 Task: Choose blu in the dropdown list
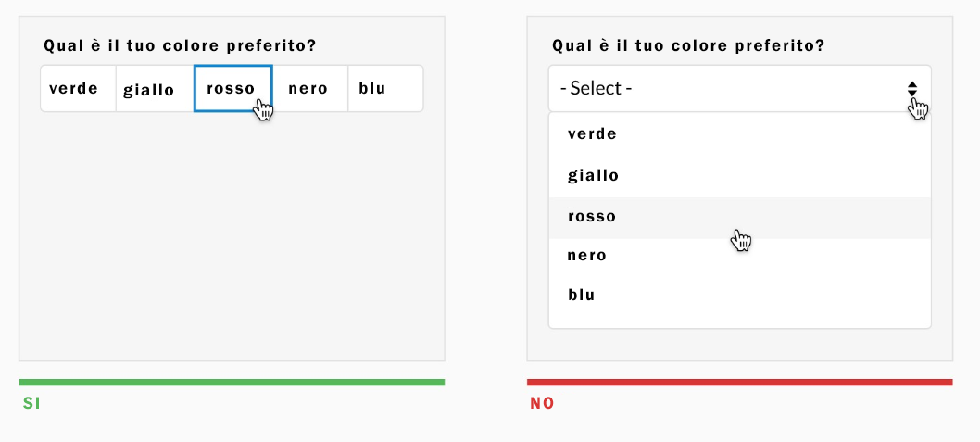pyautogui.click(x=740, y=295)
